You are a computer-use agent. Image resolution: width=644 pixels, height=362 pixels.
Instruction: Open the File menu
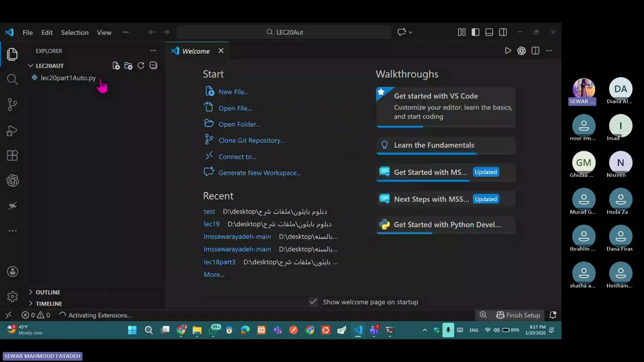(x=28, y=32)
